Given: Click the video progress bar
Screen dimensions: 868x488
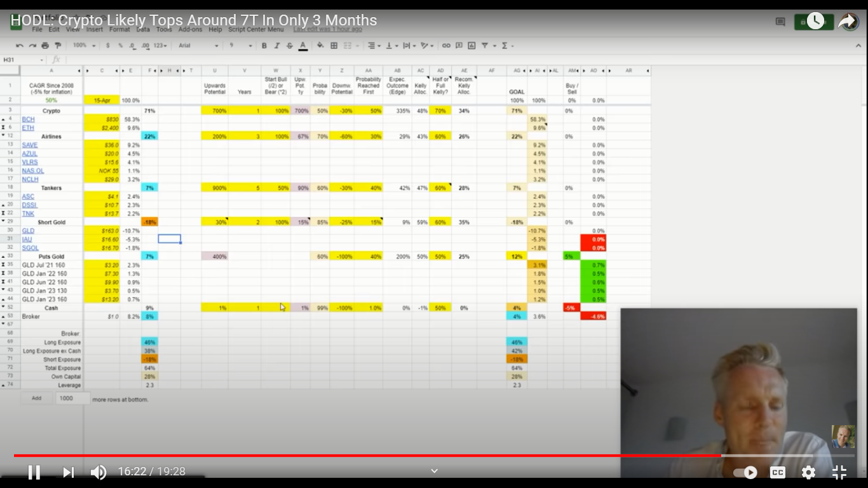Looking at the screenshot, I should [x=434, y=456].
